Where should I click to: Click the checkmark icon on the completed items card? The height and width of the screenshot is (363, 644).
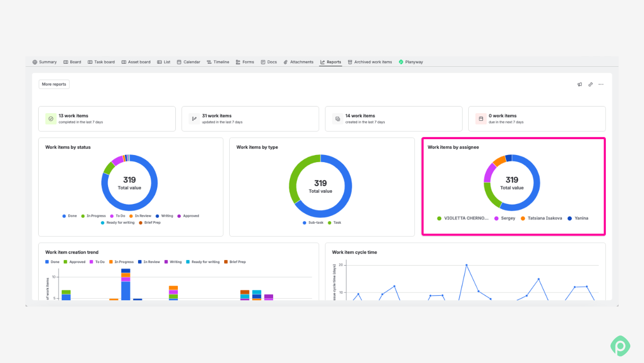click(51, 119)
